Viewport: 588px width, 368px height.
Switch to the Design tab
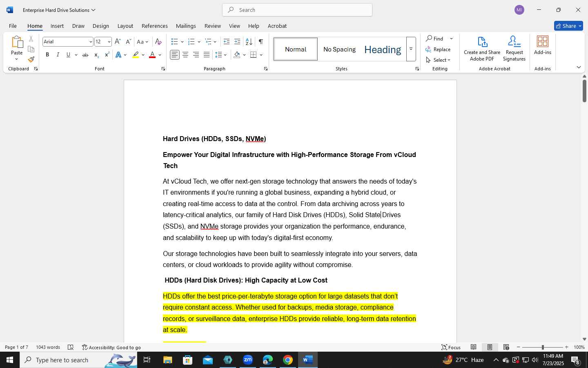(x=100, y=26)
